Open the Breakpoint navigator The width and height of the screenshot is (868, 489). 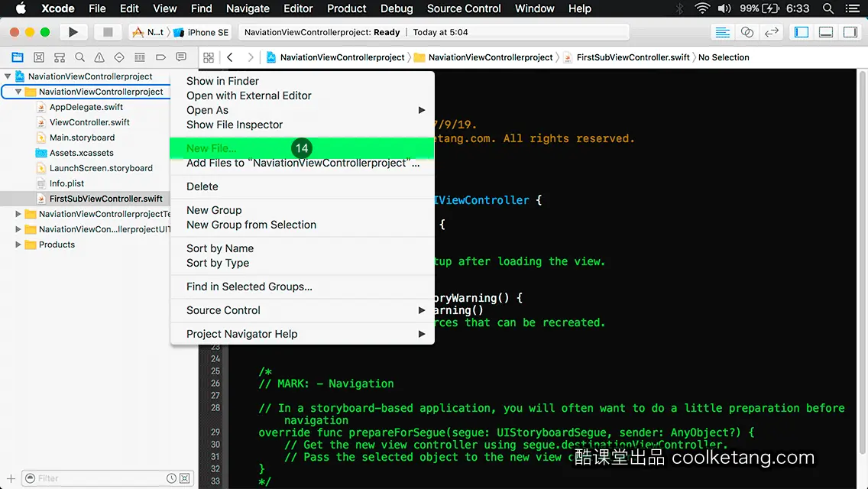click(x=160, y=57)
